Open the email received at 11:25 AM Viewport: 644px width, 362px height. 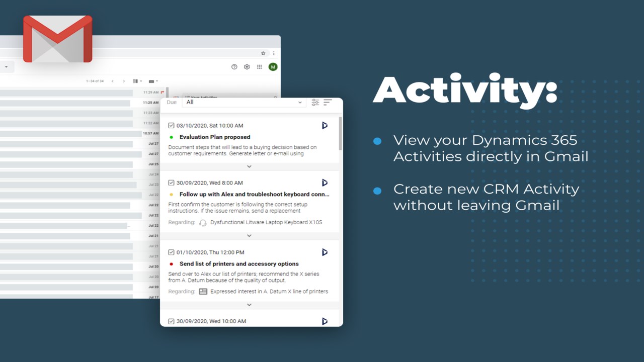tap(80, 103)
